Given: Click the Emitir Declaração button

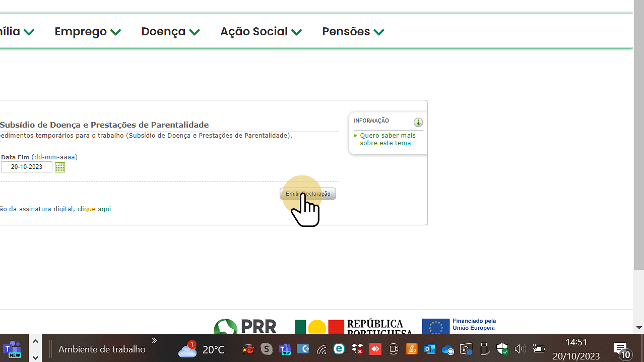Looking at the screenshot, I should [x=308, y=194].
